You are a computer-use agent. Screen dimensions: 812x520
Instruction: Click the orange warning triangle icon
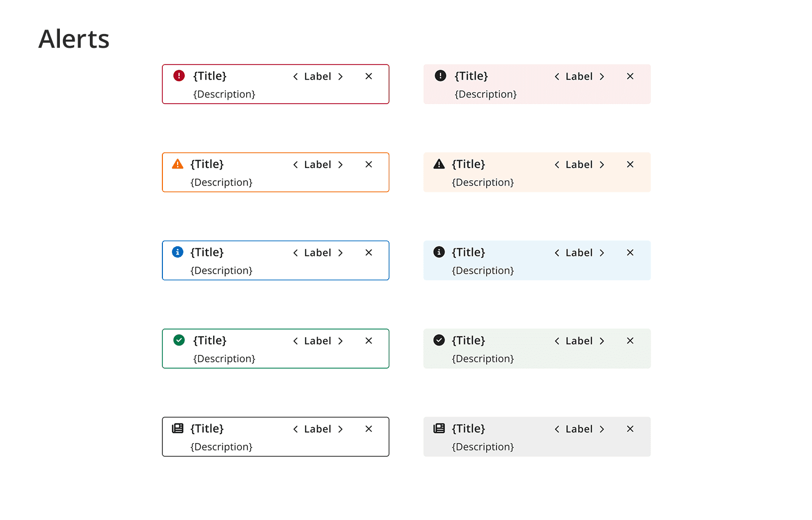178,164
